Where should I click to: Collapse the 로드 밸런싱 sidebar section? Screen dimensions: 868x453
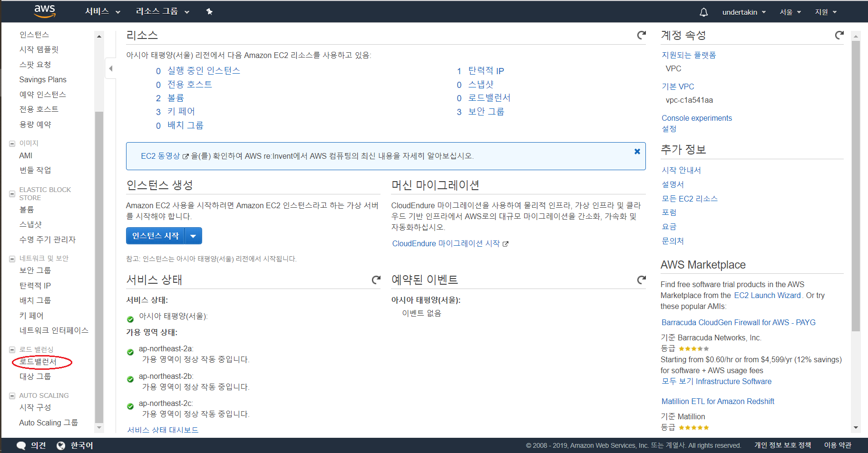12,350
